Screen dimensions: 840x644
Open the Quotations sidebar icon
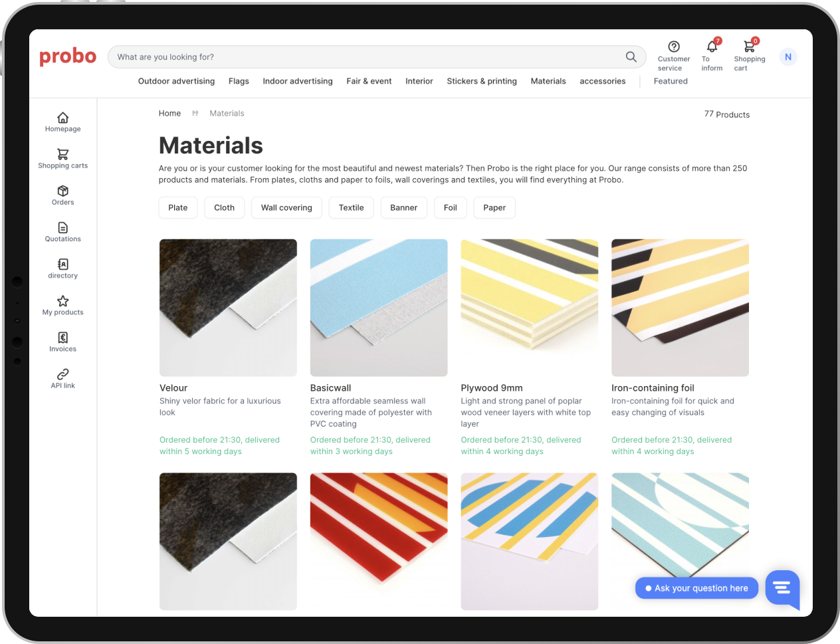[x=62, y=227]
